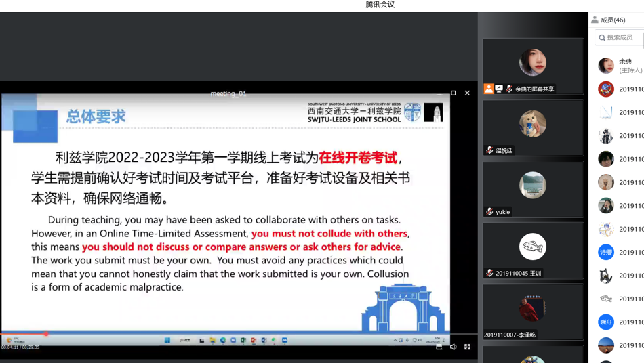The image size is (644, 363).
Task: Open the Edge browser from the taskbar
Action: 223,340
